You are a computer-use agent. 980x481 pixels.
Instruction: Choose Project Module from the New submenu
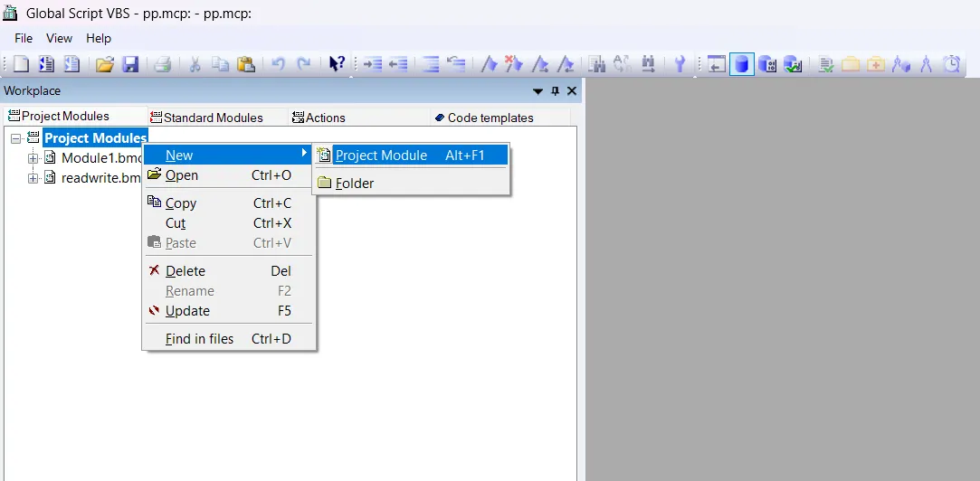point(411,156)
